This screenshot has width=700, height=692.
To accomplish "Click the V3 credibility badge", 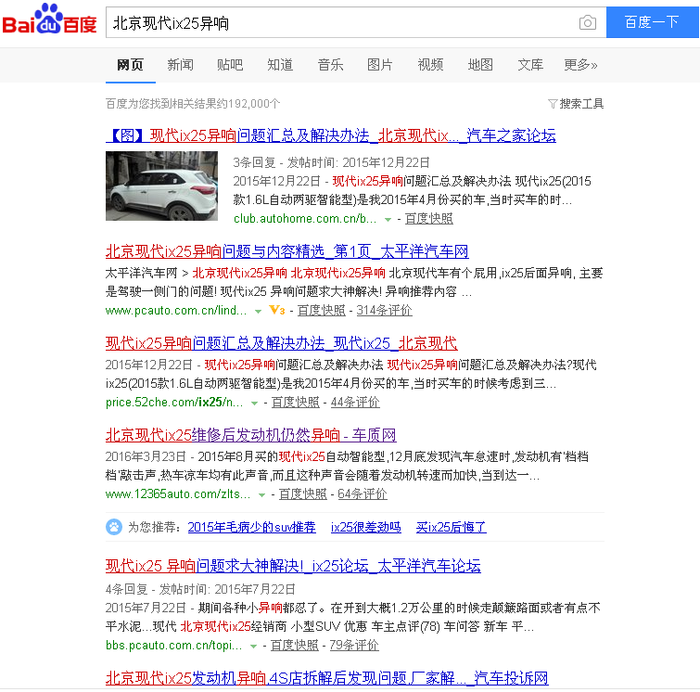I will pos(277,311).
